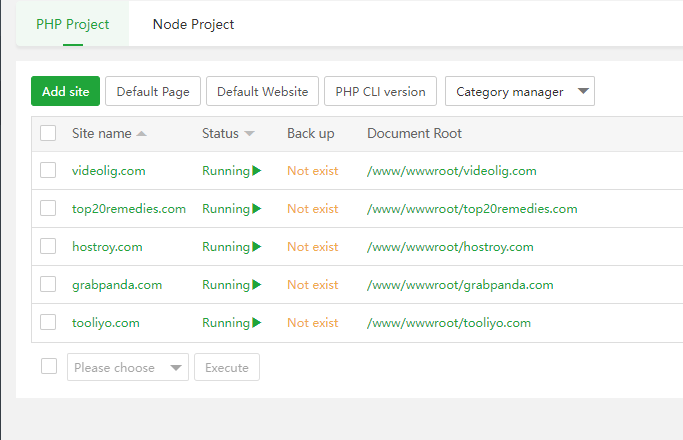Open site videolig.com settings
This screenshot has height=440, width=683.
pos(108,171)
